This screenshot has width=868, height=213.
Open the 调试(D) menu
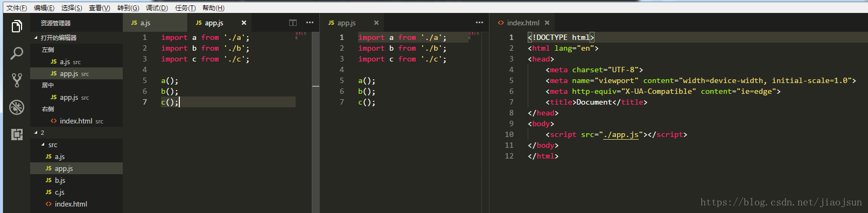(157, 8)
